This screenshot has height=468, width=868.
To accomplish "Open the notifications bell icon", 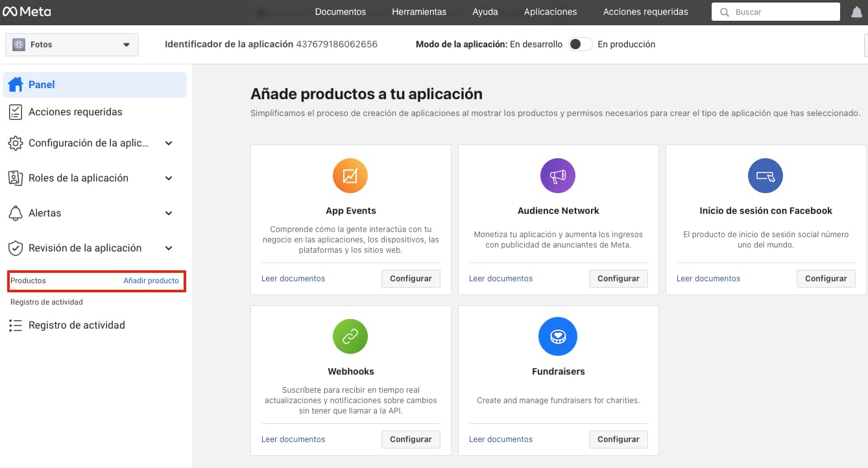I will click(x=856, y=12).
